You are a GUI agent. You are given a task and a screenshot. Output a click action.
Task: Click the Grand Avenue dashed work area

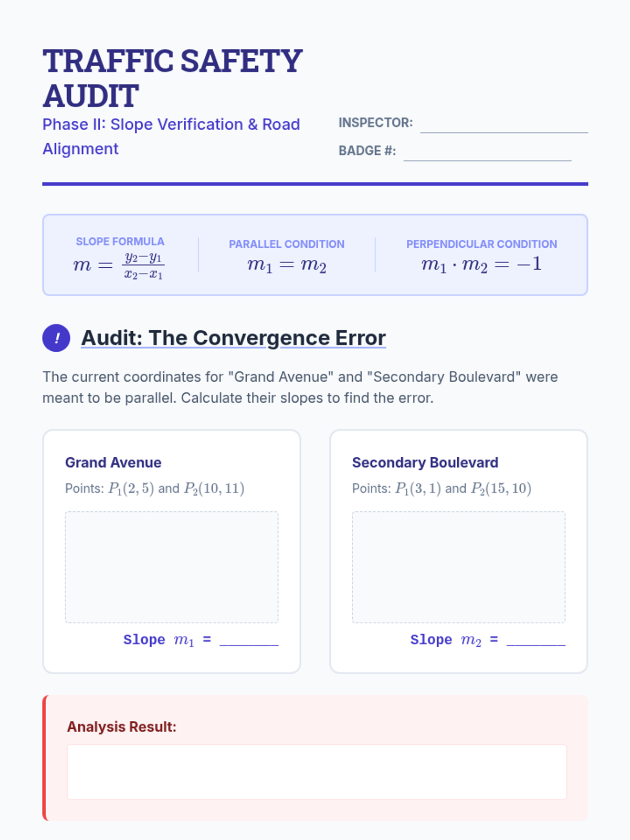point(172,567)
